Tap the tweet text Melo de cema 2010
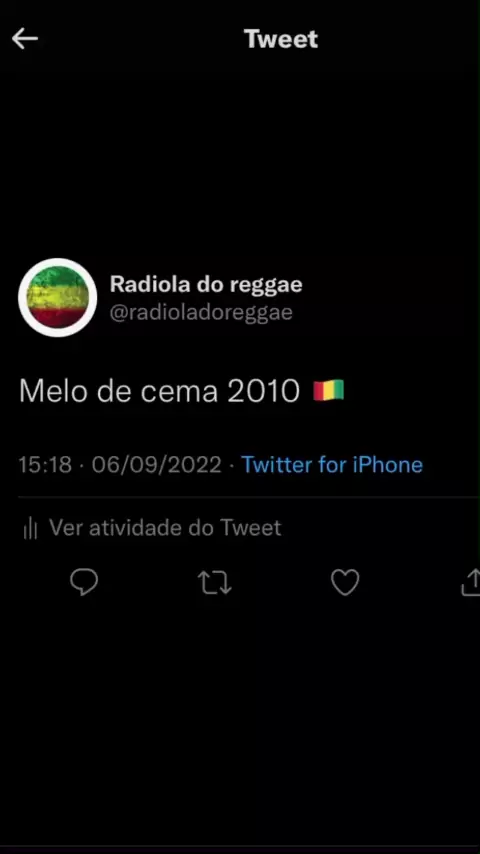This screenshot has height=854, width=480. [160, 391]
